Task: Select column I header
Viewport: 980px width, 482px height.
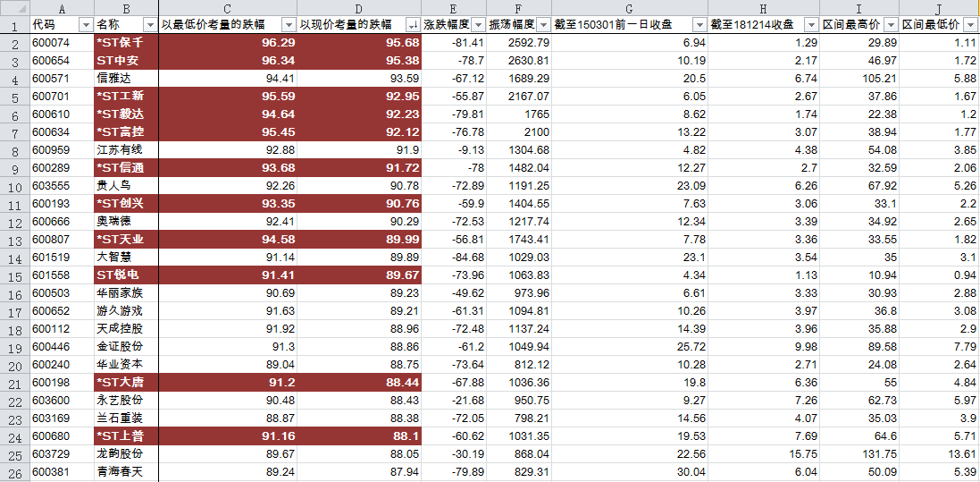Action: click(x=859, y=8)
